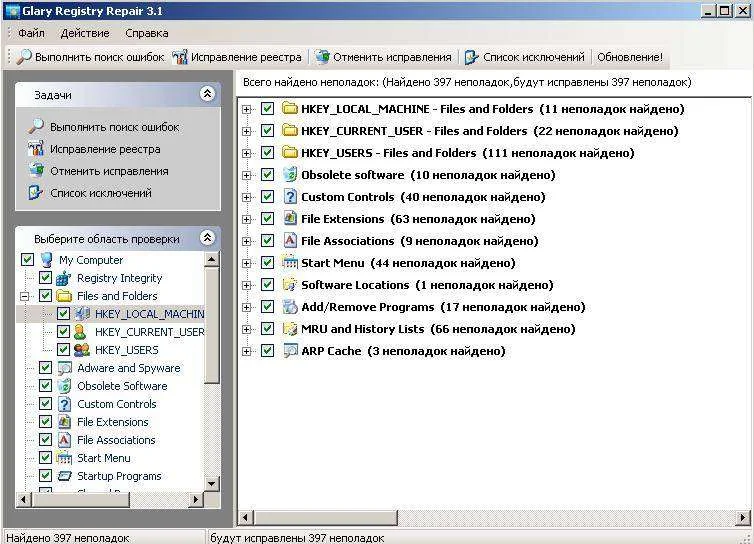Select MRU and History Lists result row
Screen dimensions: 754x544
[x=438, y=329]
